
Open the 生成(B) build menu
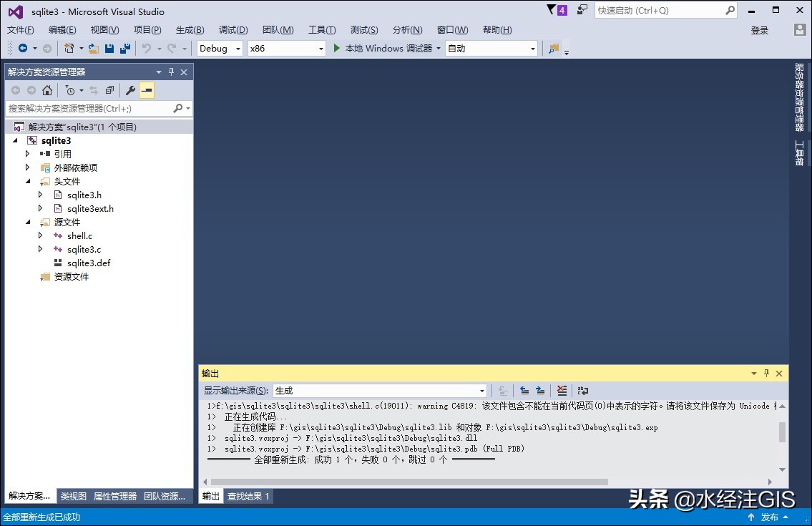point(190,30)
